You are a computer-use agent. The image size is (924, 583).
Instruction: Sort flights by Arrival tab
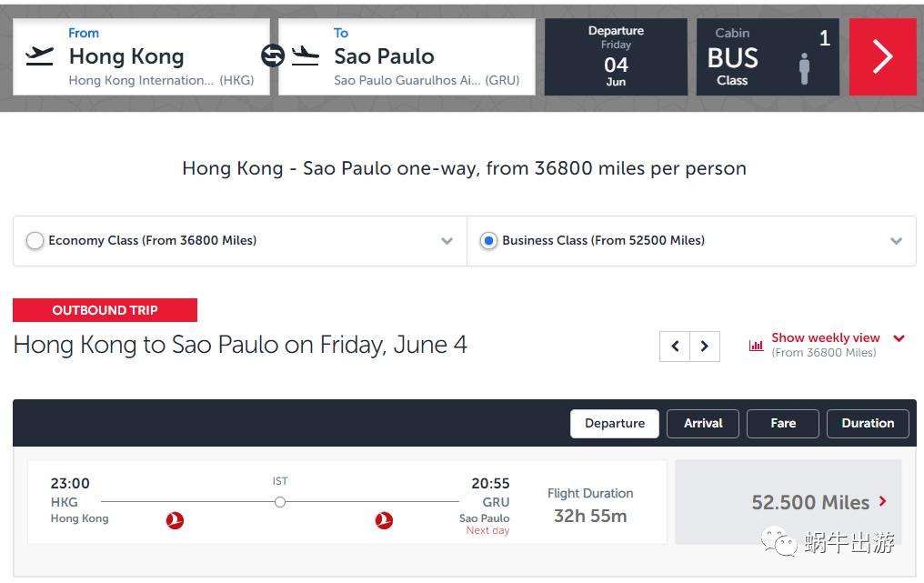tap(703, 424)
